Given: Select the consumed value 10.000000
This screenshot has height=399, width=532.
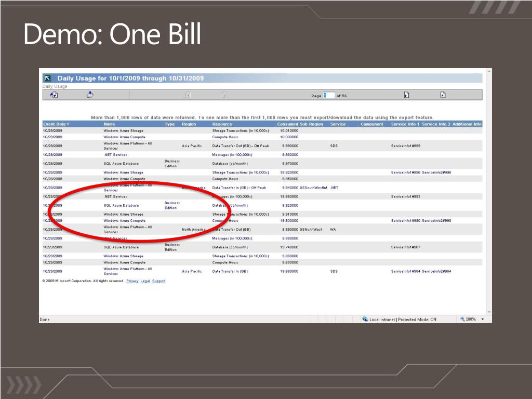Looking at the screenshot, I should point(289,137).
